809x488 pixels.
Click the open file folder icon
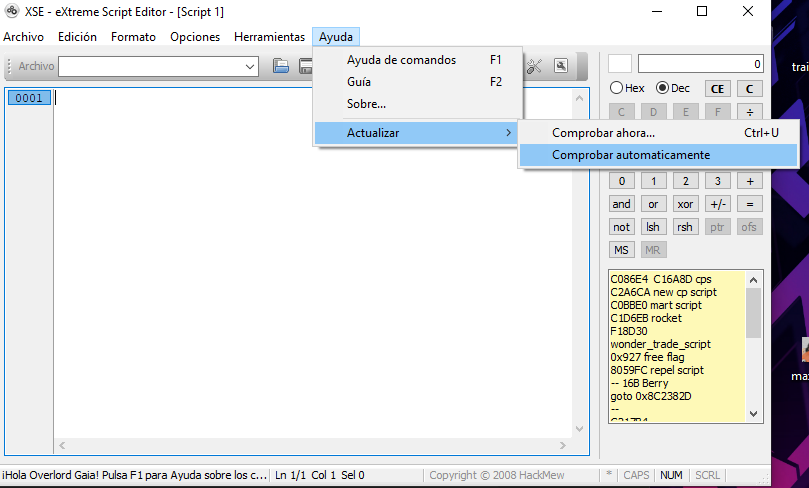281,66
